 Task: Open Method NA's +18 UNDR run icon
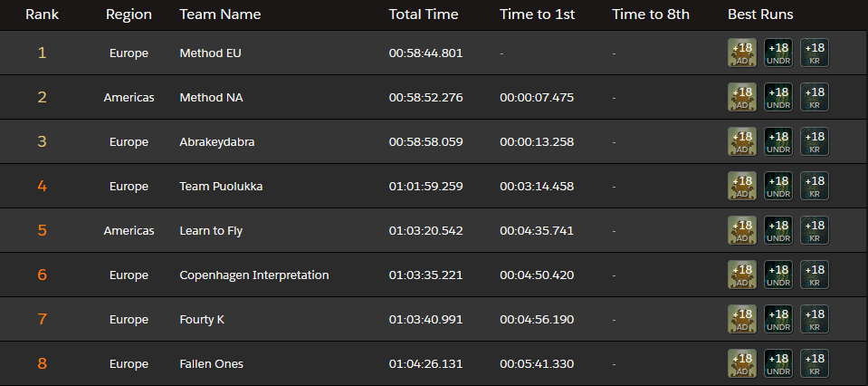(778, 97)
